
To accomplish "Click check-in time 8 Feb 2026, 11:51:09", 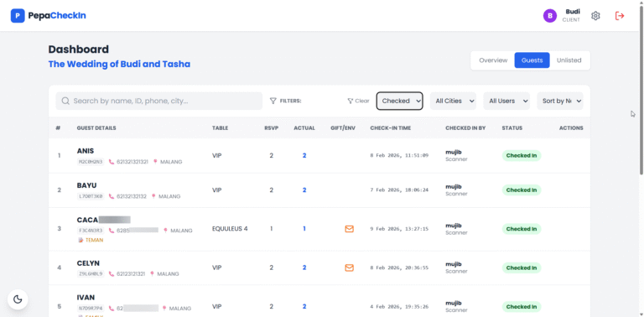I will click(399, 156).
